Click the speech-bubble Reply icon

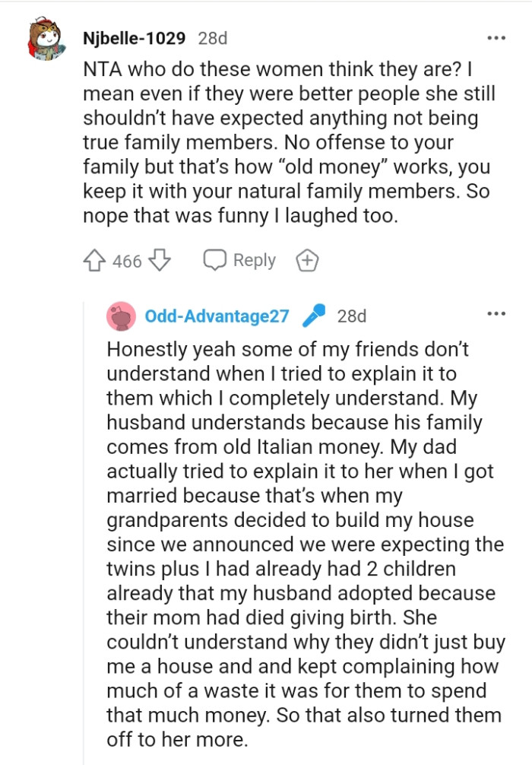pyautogui.click(x=215, y=260)
